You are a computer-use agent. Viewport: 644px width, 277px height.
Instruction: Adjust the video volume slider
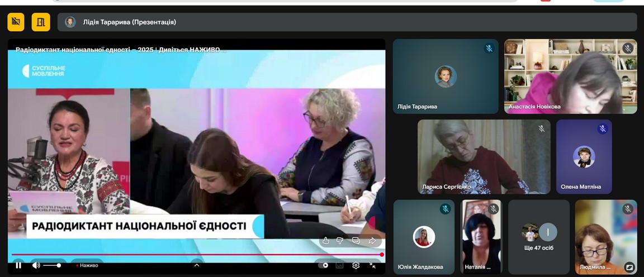[x=53, y=265]
